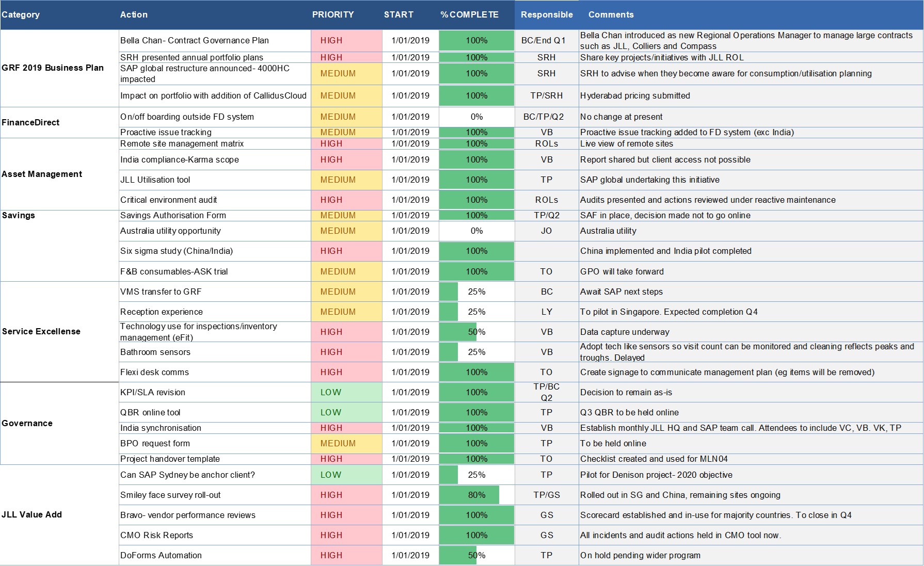
Task: Click the 50% progress bar for DoForms Automation
Action: (458, 555)
